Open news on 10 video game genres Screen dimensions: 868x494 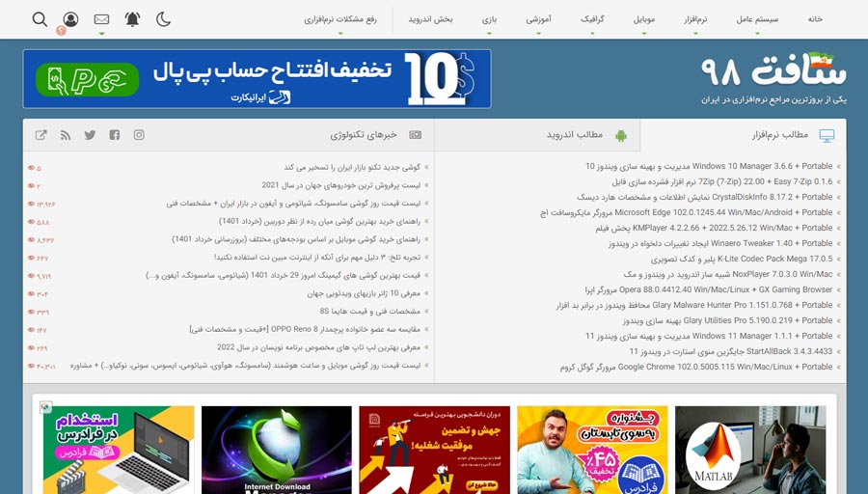click(x=364, y=293)
